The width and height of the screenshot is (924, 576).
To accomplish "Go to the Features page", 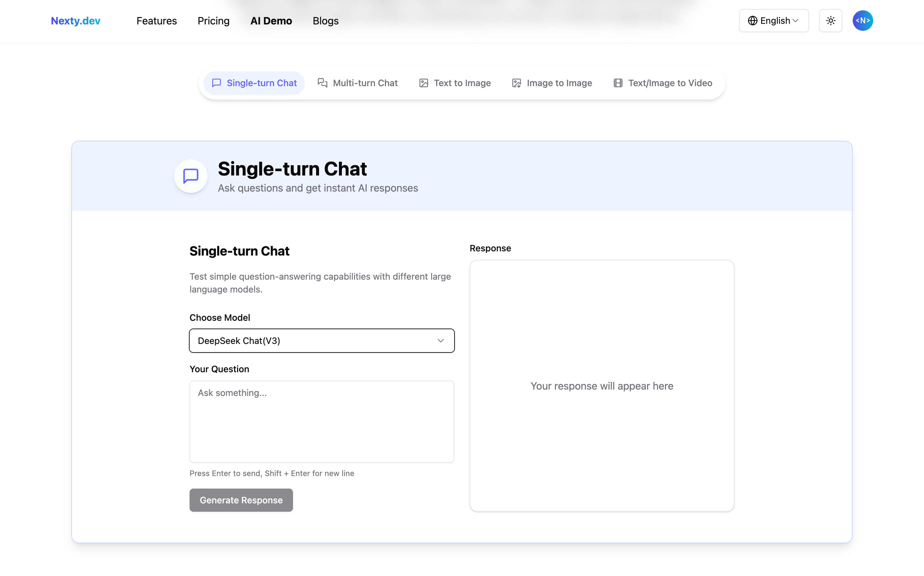I will tap(156, 21).
